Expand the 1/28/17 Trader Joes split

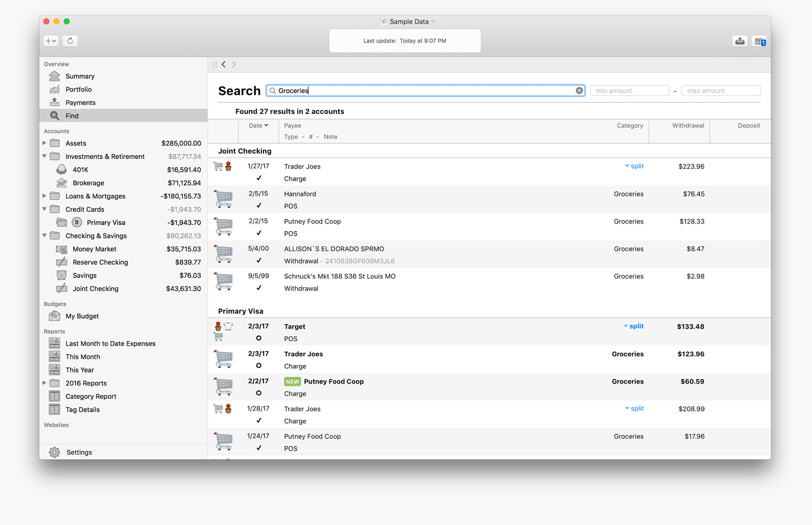tap(634, 409)
